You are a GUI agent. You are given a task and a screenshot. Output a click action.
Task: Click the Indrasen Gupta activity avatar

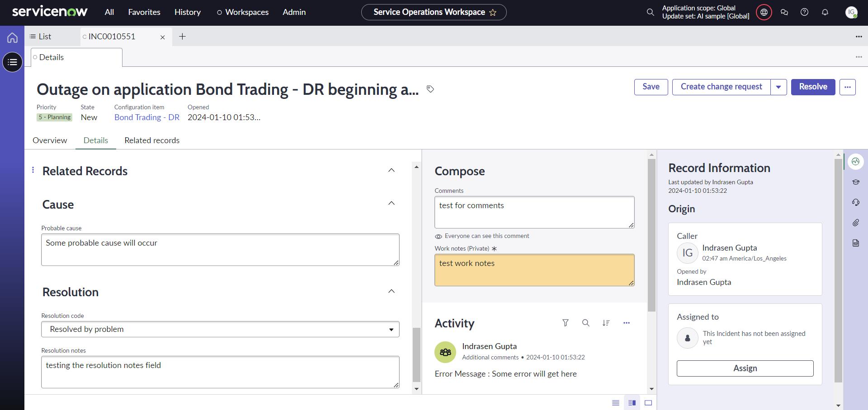tap(445, 352)
